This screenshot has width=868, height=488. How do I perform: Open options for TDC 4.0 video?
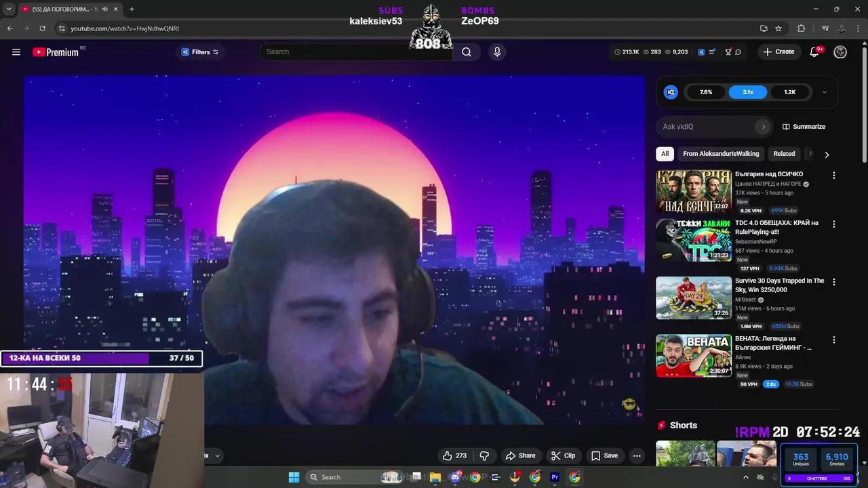(833, 224)
